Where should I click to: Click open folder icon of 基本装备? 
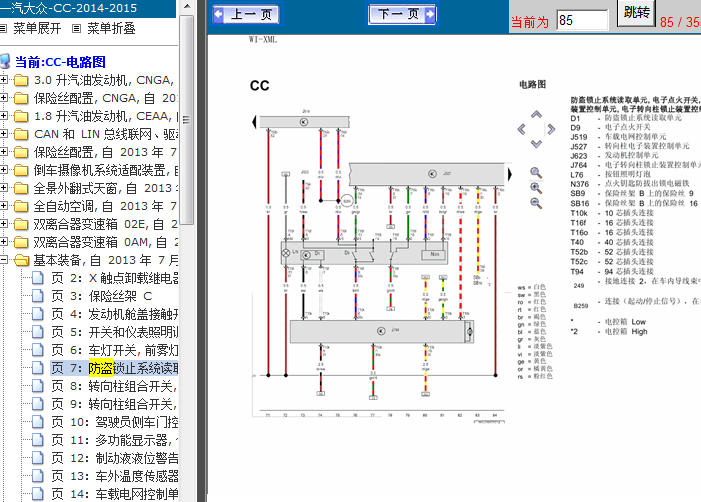pyautogui.click(x=21, y=260)
